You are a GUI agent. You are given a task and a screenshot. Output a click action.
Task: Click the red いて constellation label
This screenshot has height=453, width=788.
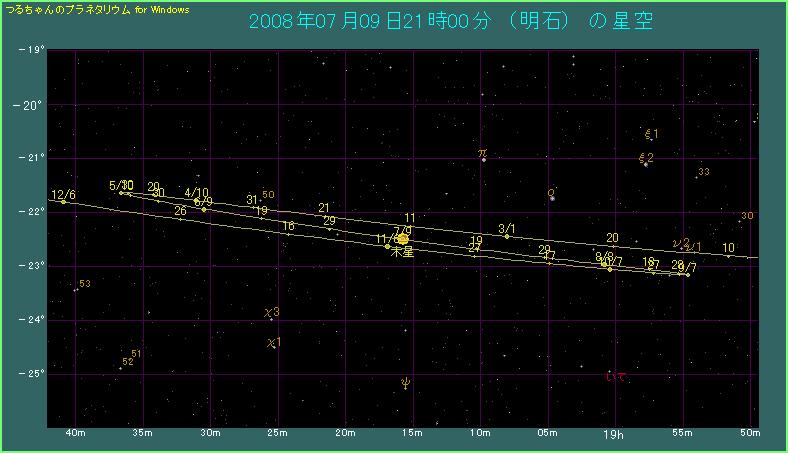click(x=616, y=376)
